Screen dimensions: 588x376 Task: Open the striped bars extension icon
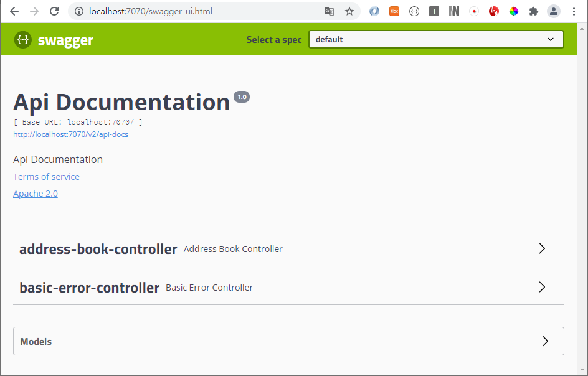pyautogui.click(x=454, y=11)
